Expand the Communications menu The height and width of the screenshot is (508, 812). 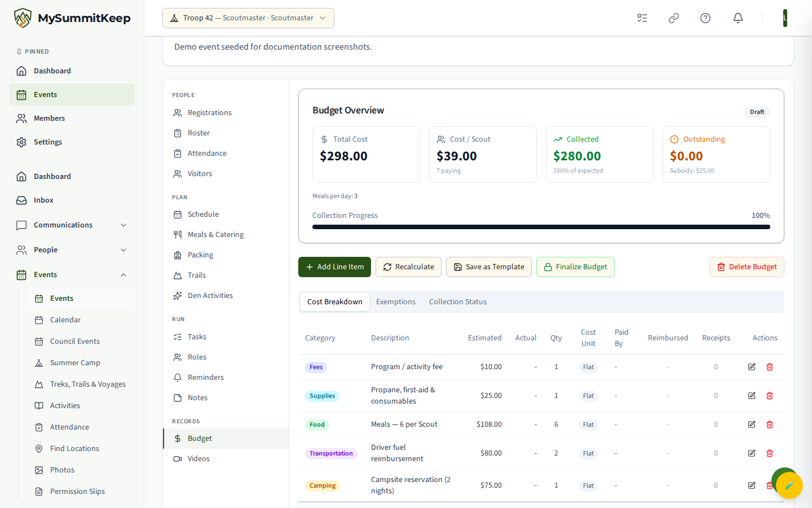click(72, 225)
